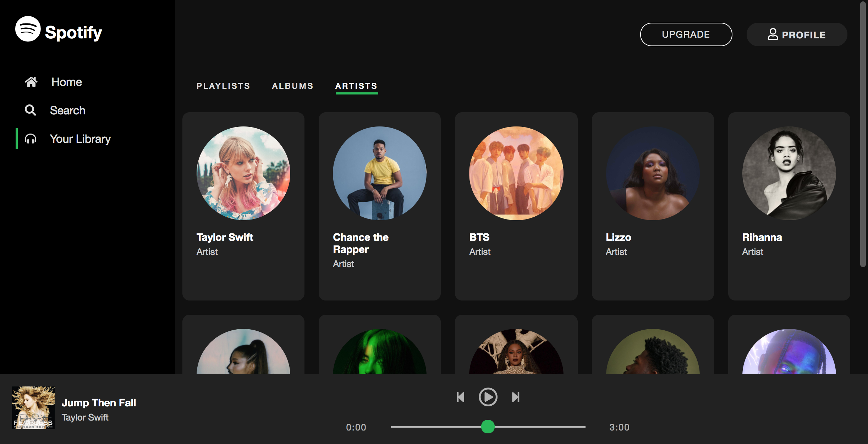Play the current song
868x444 pixels.
(488, 397)
